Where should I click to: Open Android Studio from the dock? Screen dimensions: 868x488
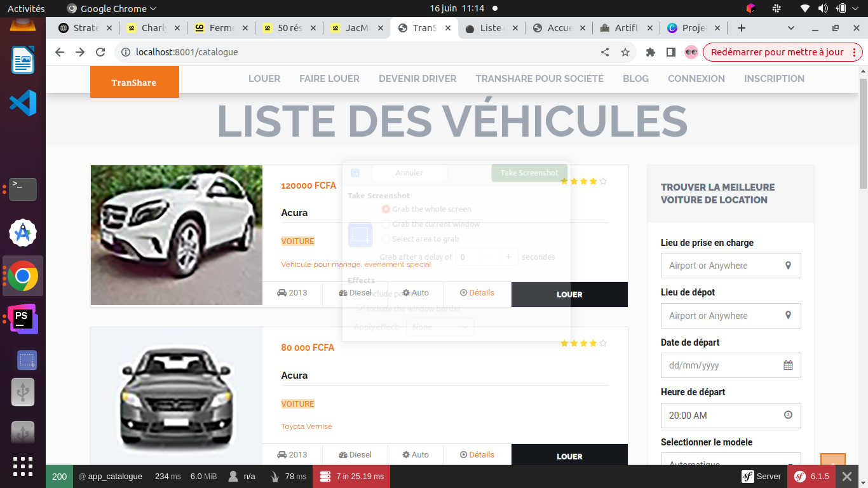click(x=23, y=233)
